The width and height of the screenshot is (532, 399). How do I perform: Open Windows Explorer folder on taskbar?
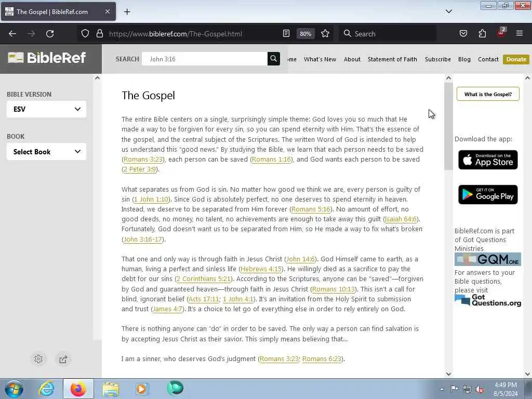point(111,389)
